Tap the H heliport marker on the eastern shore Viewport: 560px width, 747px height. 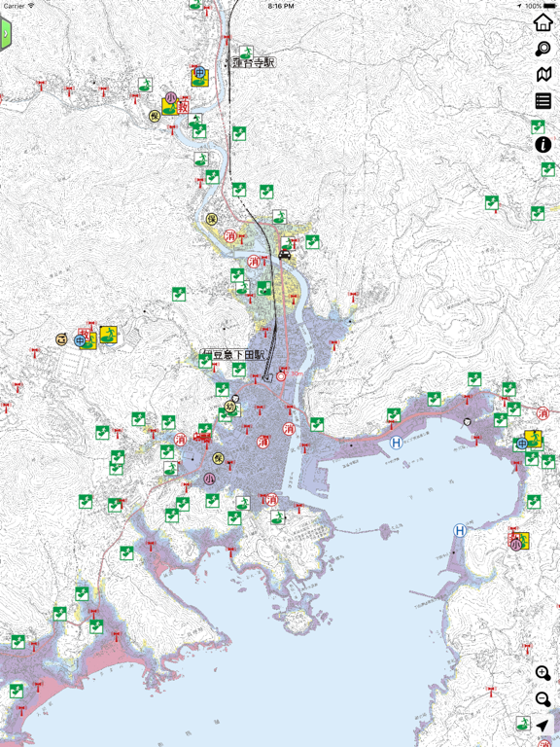click(459, 530)
